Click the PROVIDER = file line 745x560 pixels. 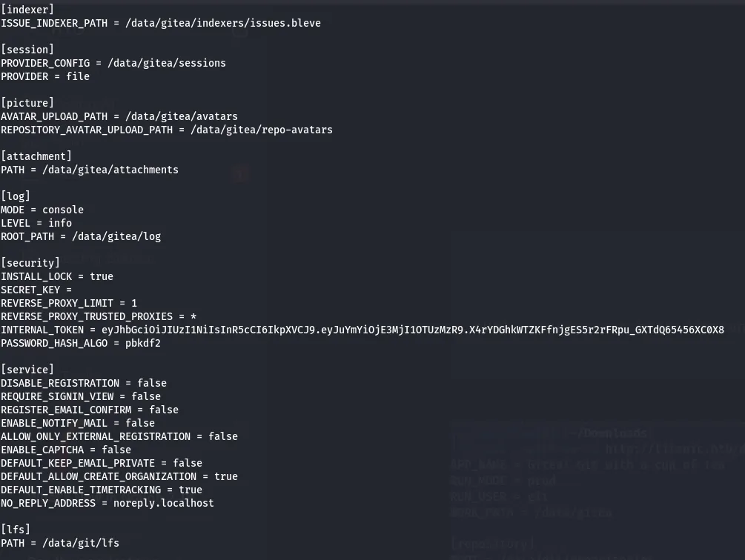click(45, 76)
